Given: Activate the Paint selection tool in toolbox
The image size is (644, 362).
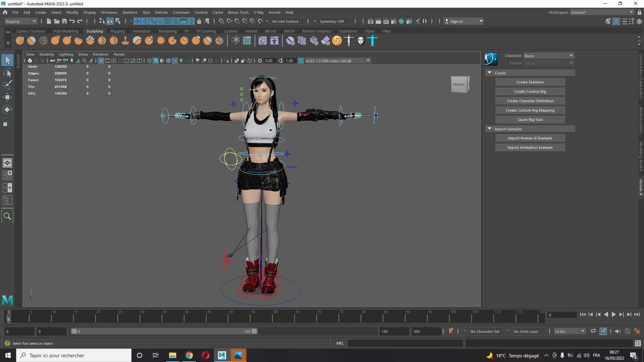Looking at the screenshot, I should 7,85.
